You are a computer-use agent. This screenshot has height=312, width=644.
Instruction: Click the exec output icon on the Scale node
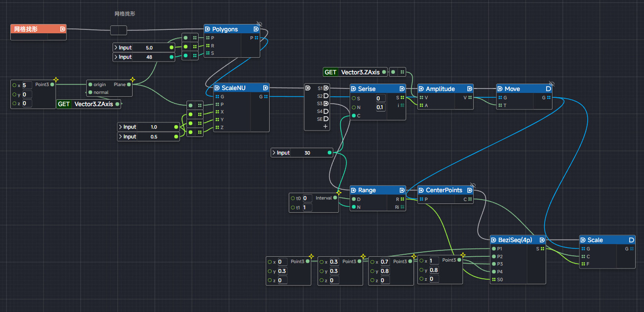[x=632, y=240]
